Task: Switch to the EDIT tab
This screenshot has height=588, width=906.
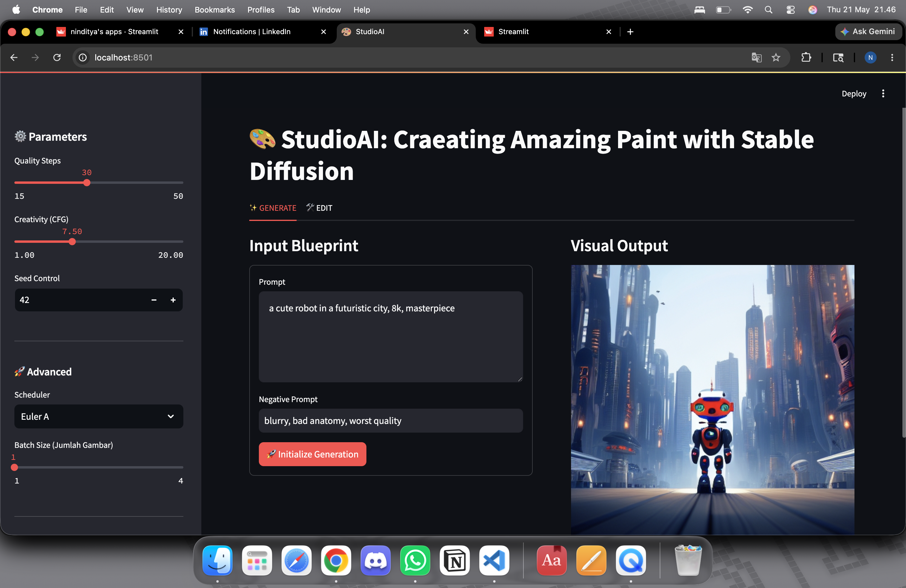Action: (319, 208)
